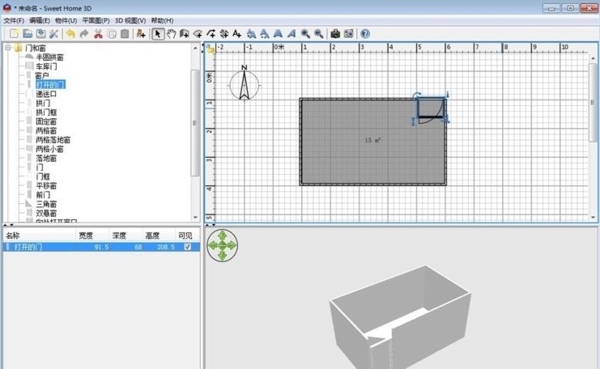The height and width of the screenshot is (369, 600).
Task: Open the 物件(U) menu
Action: (66, 20)
